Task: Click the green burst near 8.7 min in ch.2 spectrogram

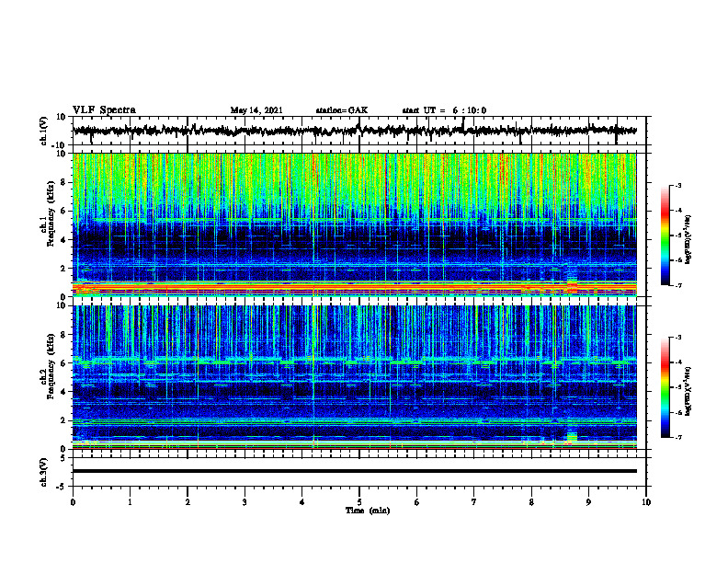Action: 572,437
